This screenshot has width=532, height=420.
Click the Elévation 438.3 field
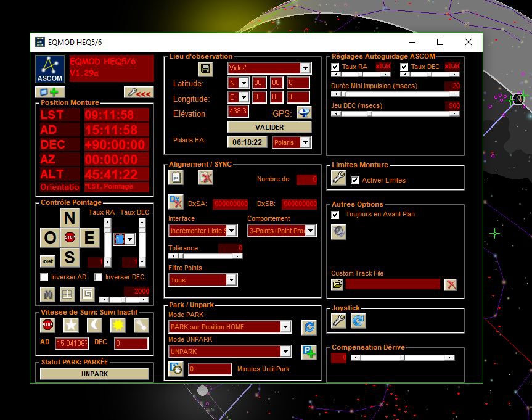pyautogui.click(x=238, y=112)
